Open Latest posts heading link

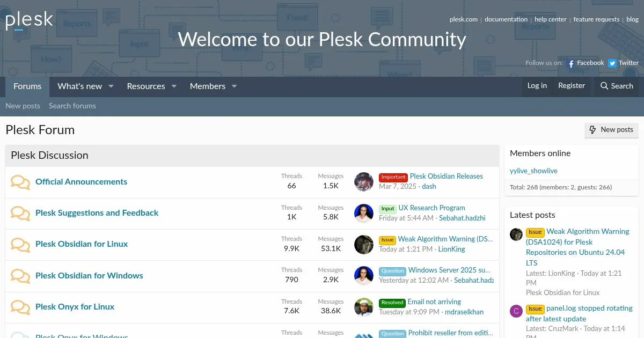point(532,215)
